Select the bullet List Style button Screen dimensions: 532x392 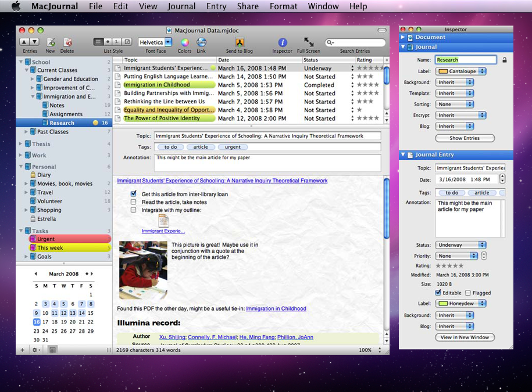[108, 42]
